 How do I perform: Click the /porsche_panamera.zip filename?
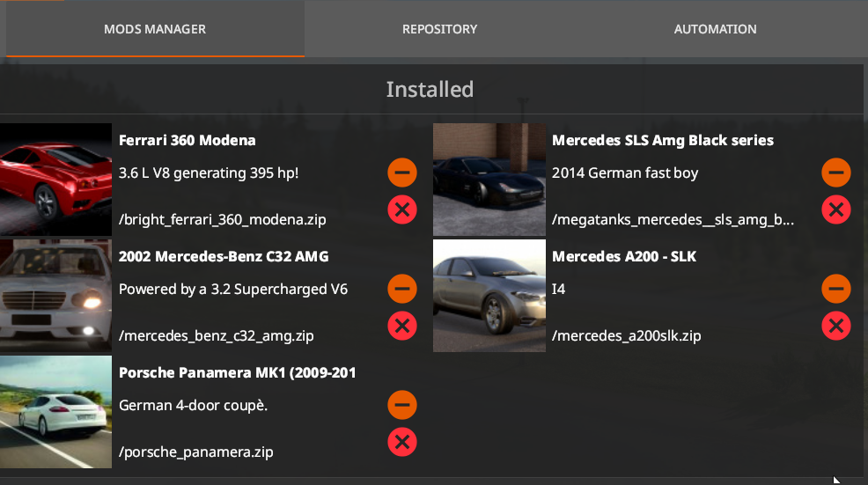tap(196, 452)
